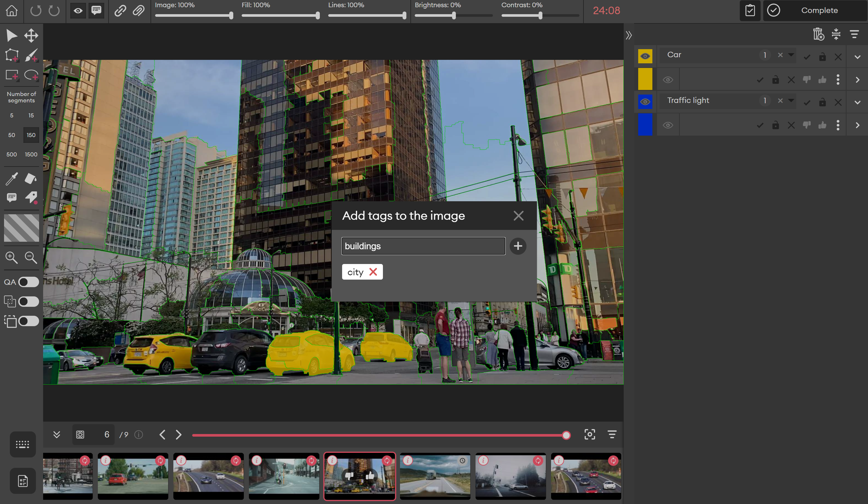Open the comments speech bubble in top toolbar

[x=96, y=11]
